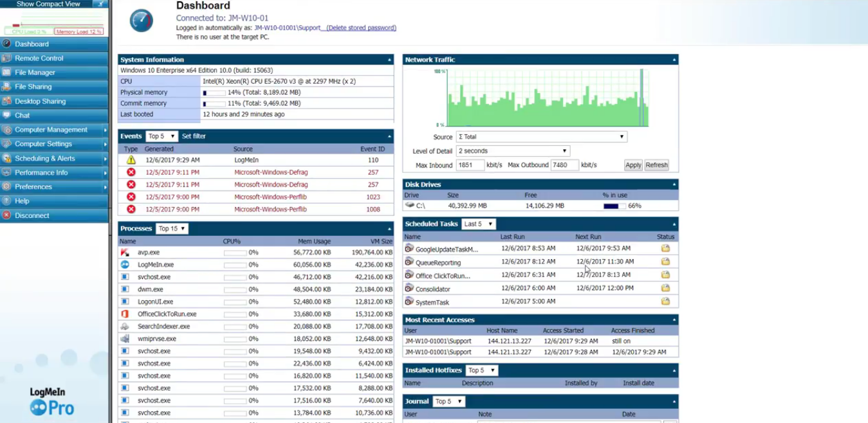The width and height of the screenshot is (868, 423).
Task: Click the Max Inbound input field
Action: pyautogui.click(x=470, y=165)
